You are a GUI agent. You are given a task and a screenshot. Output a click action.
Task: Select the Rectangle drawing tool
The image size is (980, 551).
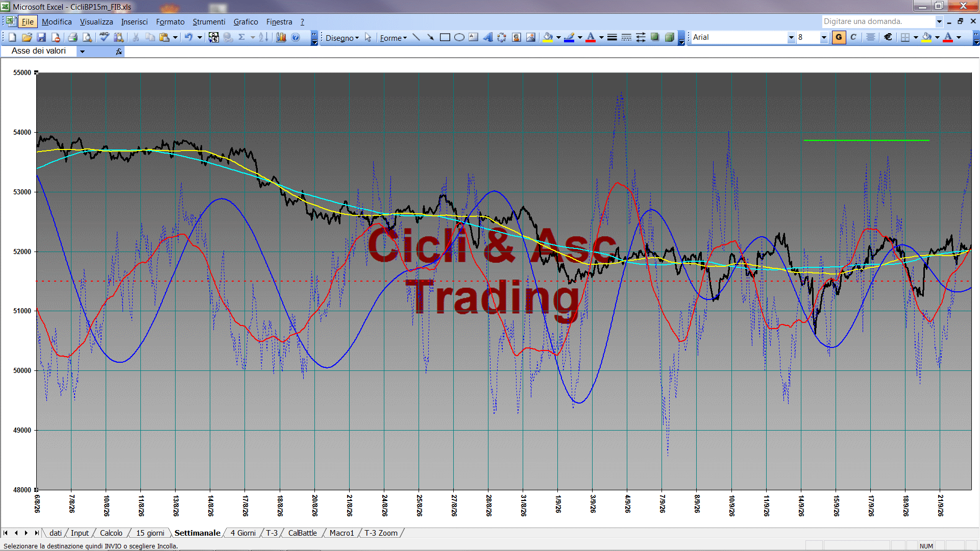click(445, 37)
